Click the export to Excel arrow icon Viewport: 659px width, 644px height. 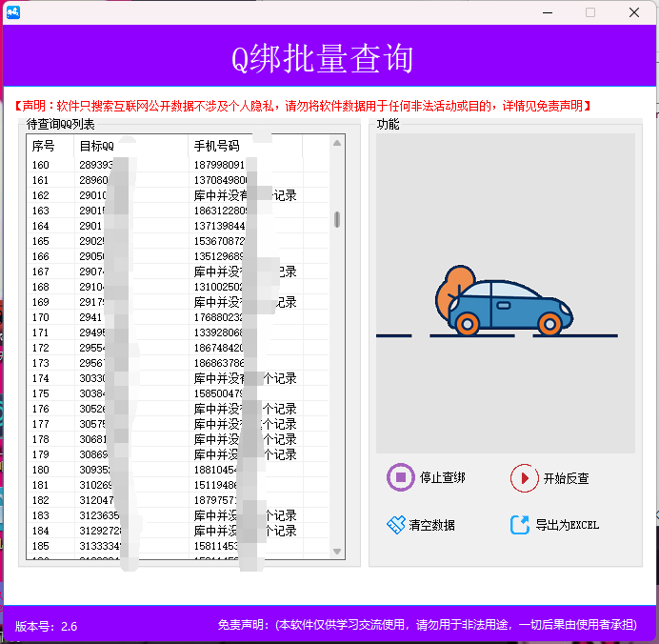click(x=520, y=525)
